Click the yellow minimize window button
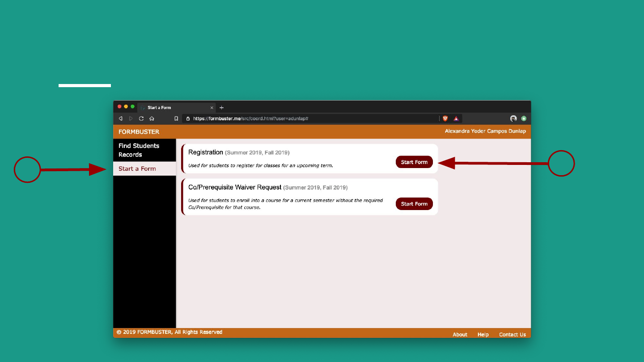 point(126,107)
